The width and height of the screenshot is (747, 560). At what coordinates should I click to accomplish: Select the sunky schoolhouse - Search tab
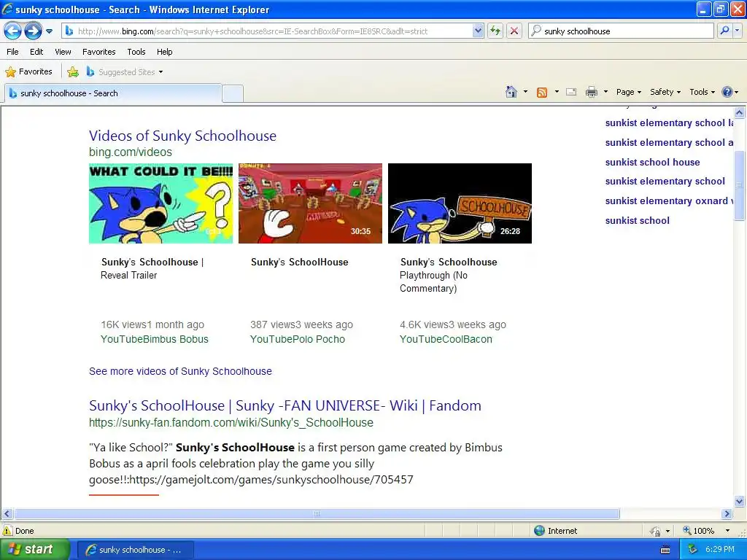tap(113, 93)
